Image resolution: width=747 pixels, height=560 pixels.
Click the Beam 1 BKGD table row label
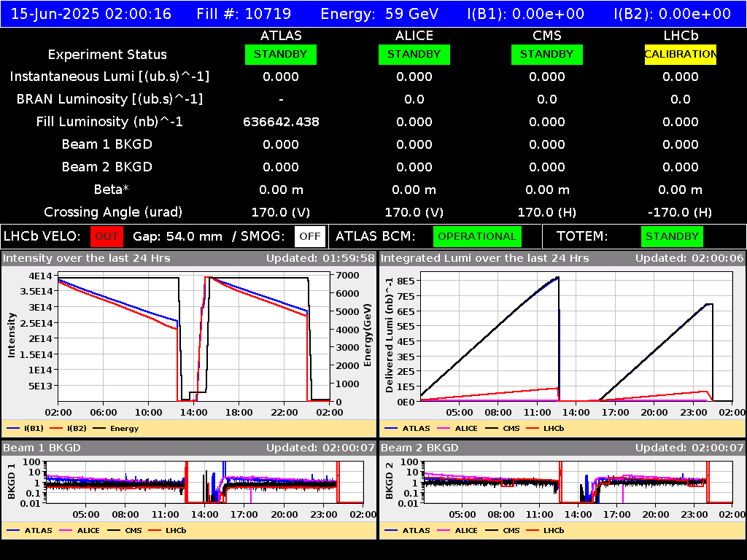pyautogui.click(x=107, y=144)
